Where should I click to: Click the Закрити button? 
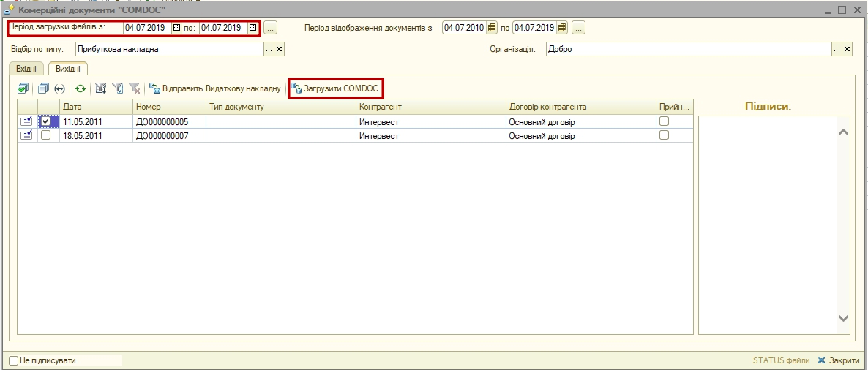(839, 360)
